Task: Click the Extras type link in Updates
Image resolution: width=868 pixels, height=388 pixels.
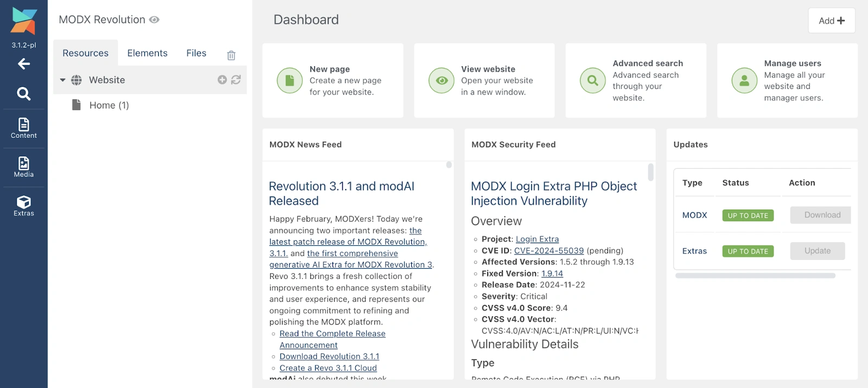Action: (x=694, y=251)
